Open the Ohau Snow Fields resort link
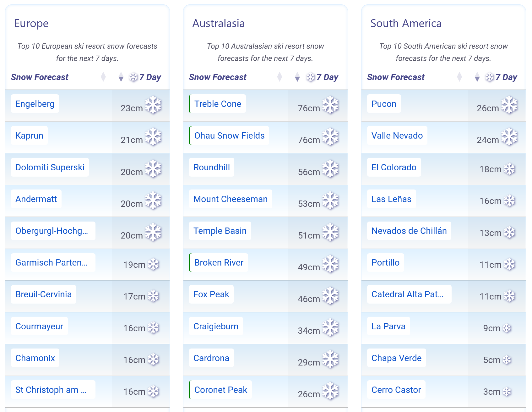Viewport: 532px width, 412px height. 229,135
